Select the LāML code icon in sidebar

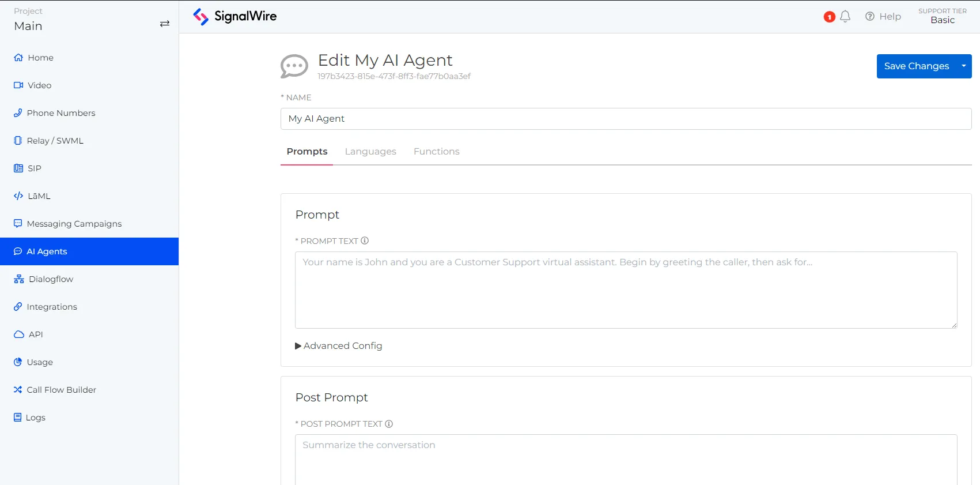coord(18,195)
